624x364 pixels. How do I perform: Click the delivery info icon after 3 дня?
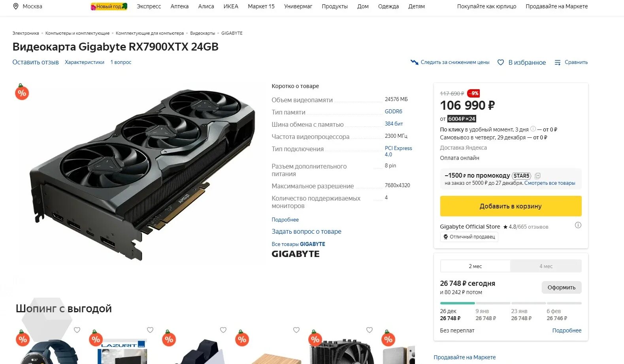[533, 129]
